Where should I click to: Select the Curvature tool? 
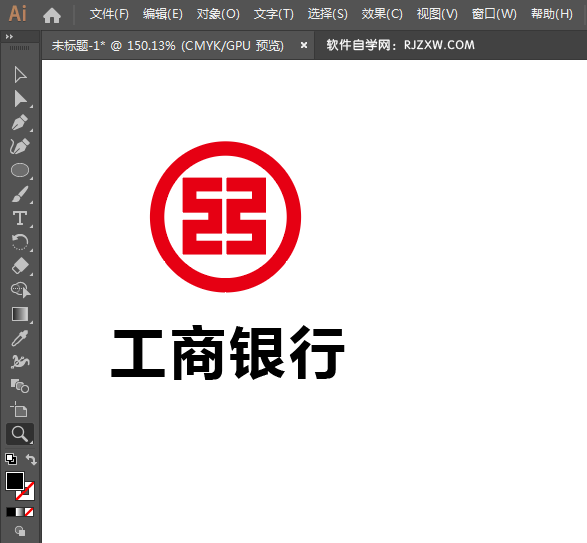(20, 146)
